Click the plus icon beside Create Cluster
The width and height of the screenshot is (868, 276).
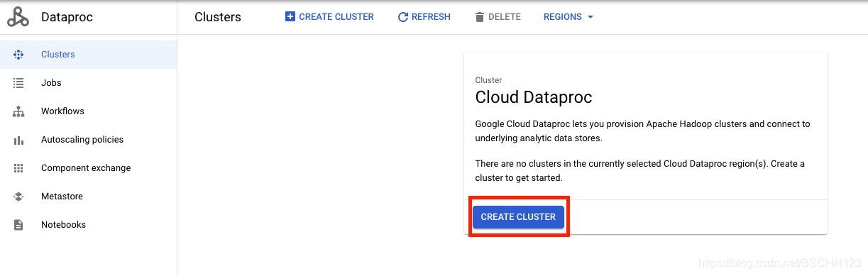click(290, 17)
